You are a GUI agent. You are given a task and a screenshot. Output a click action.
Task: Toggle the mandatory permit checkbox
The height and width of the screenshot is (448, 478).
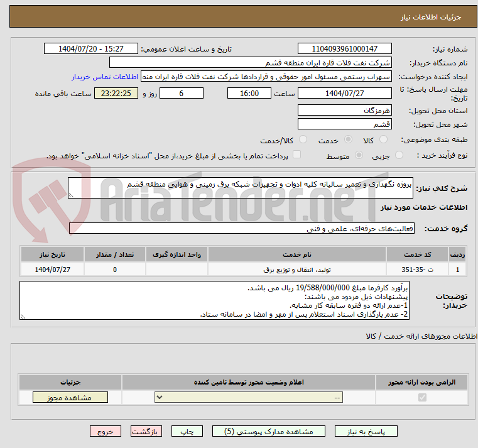(422, 397)
